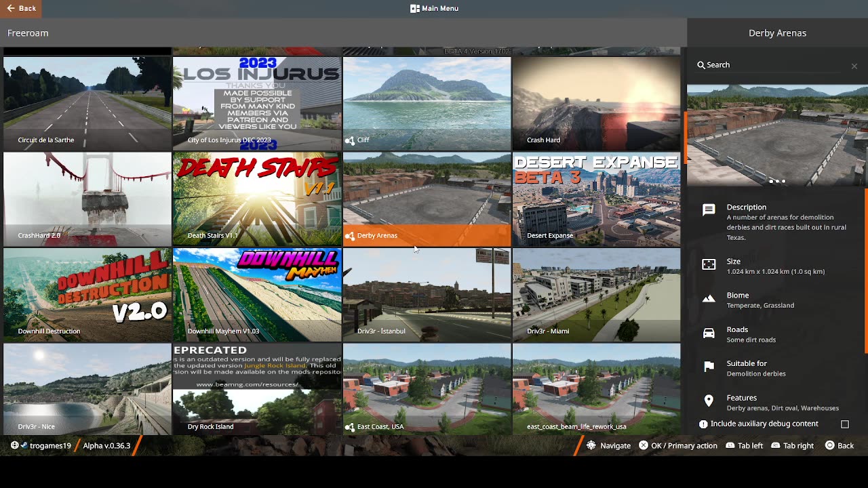
Task: Choose the Cliff map thumbnail
Action: point(427,103)
